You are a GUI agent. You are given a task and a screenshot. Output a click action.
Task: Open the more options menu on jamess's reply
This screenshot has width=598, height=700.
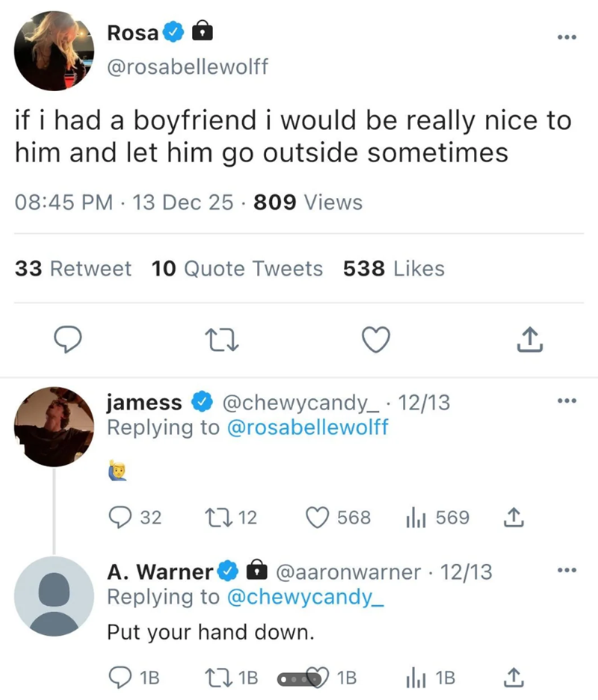coord(567,400)
